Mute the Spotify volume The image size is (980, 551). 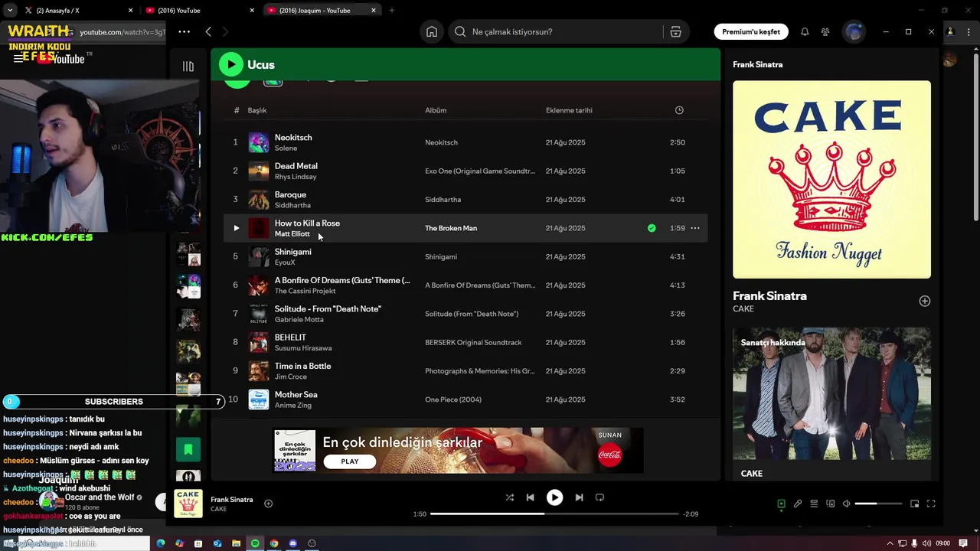846,504
